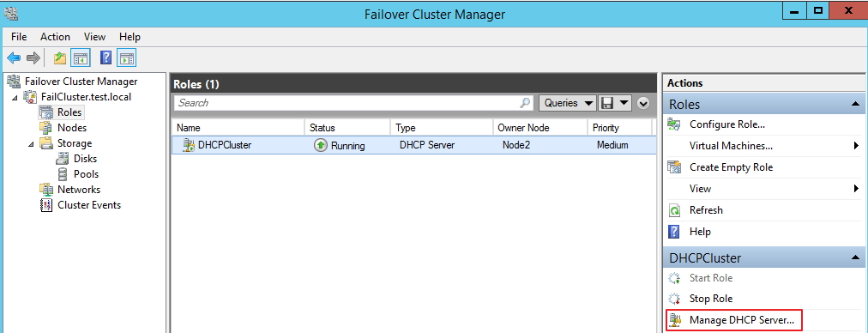This screenshot has width=868, height=333.
Task: Click Manage DHCP Server... action link
Action: click(742, 320)
